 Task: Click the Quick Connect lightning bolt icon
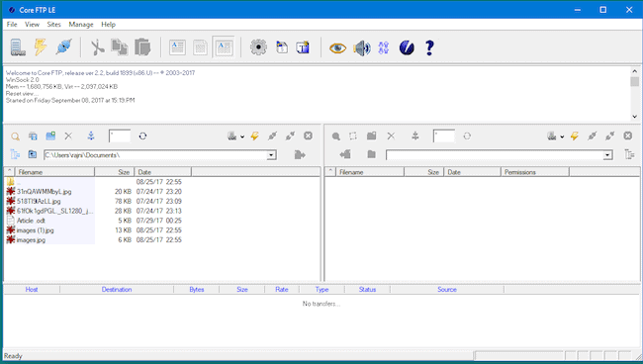click(41, 47)
